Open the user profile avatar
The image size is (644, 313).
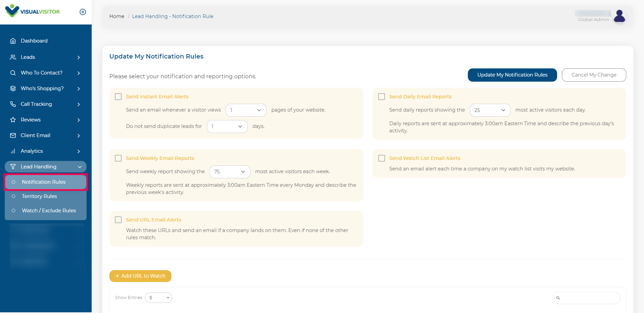(619, 16)
